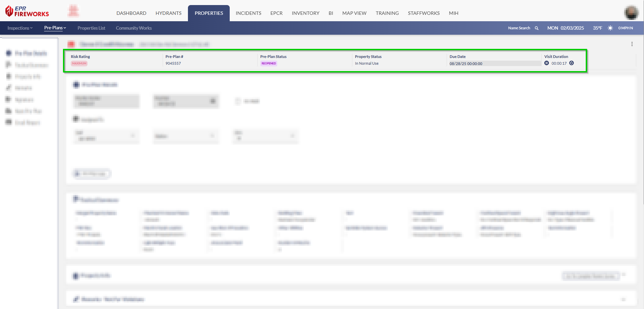Go to Community Works
Image resolution: width=644 pixels, height=309 pixels.
(134, 28)
